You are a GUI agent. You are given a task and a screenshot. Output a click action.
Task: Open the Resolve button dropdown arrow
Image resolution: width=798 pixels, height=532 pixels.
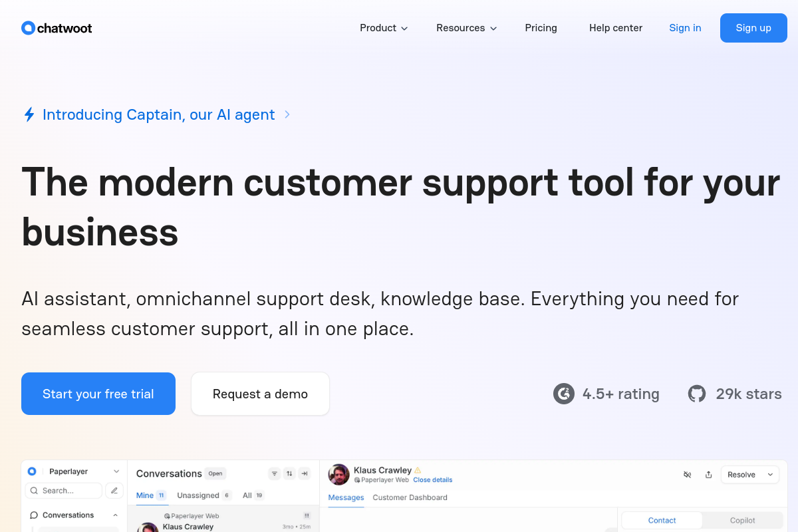coord(771,475)
